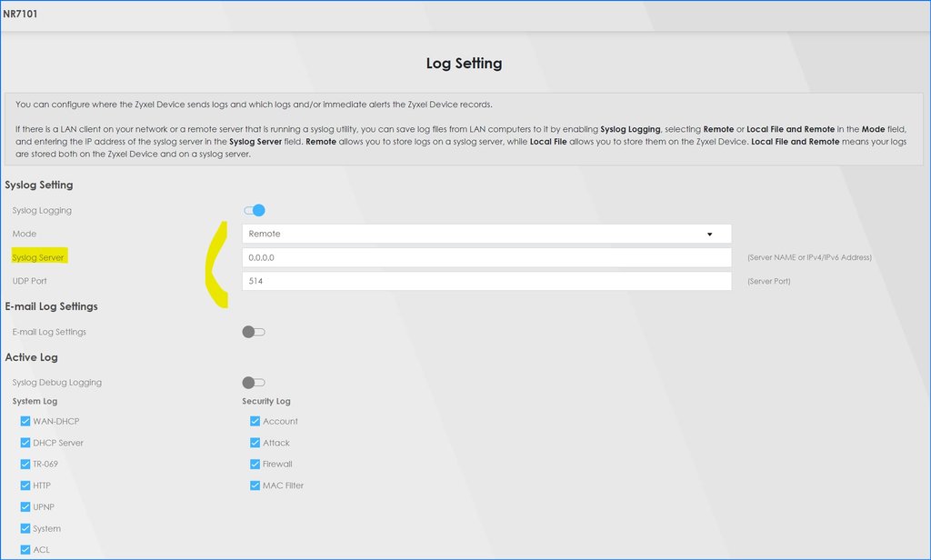
Task: Turn on Syslog Debug Logging switch
Action: click(254, 383)
